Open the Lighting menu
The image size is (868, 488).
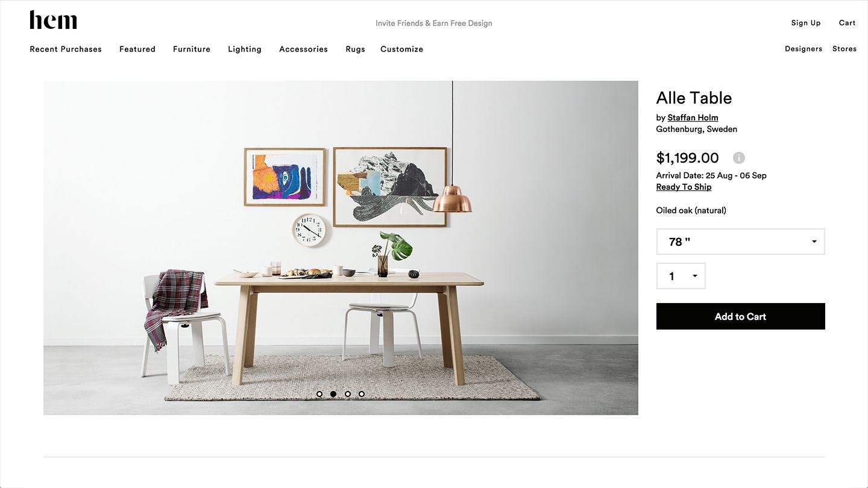click(245, 49)
